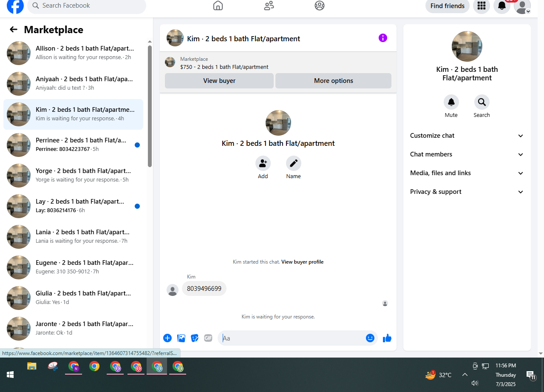Open taskbar notification center icon
Image resolution: width=544 pixels, height=392 pixels.
[531, 375]
